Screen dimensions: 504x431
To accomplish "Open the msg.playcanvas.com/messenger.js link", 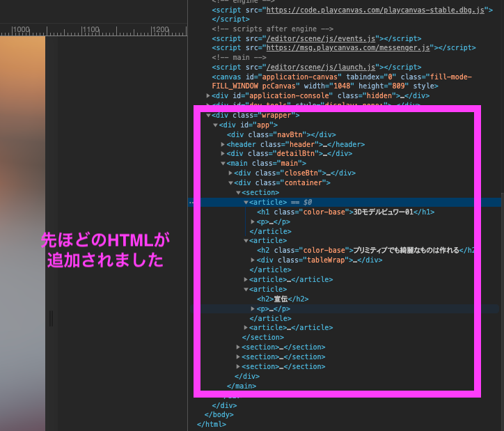I will 348,48.
